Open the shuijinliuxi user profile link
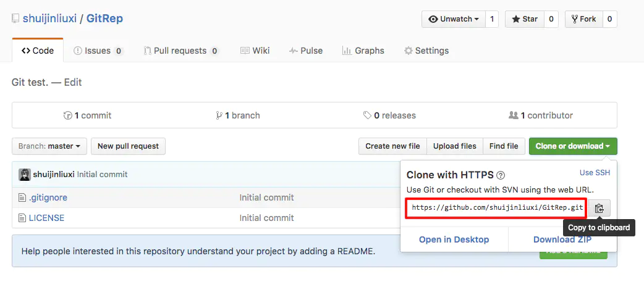644x295 pixels. pyautogui.click(x=49, y=19)
